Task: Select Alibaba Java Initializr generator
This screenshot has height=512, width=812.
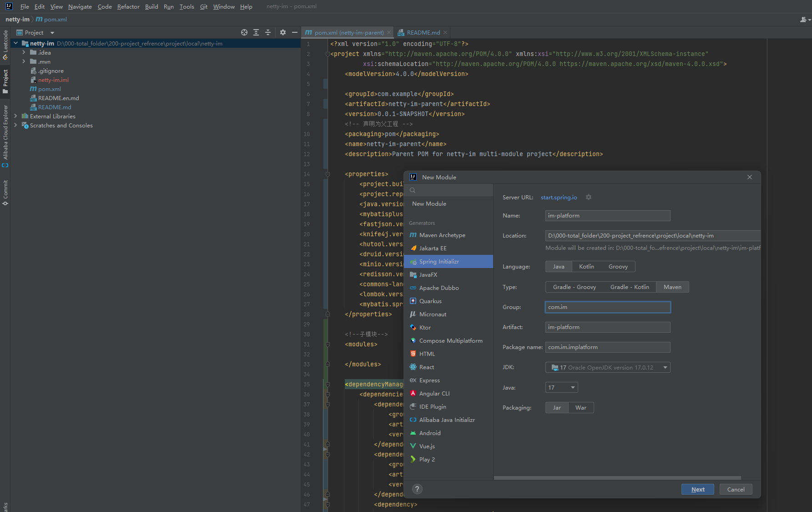Action: [x=448, y=420]
